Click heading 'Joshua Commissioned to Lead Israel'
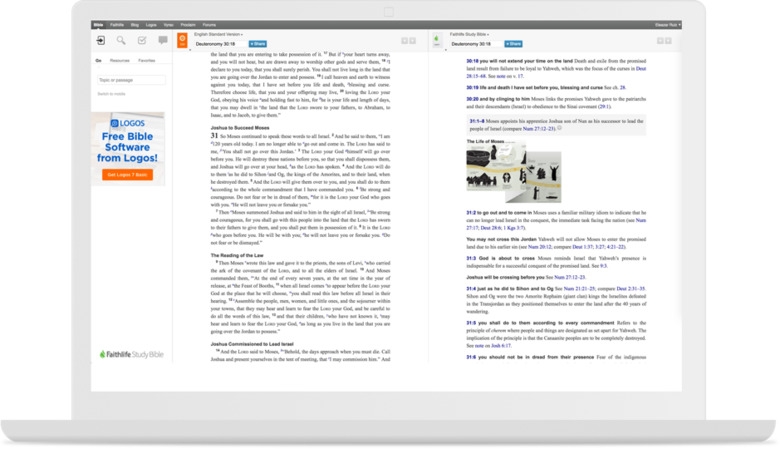Screen dimensions: 780x449 coord(252,344)
